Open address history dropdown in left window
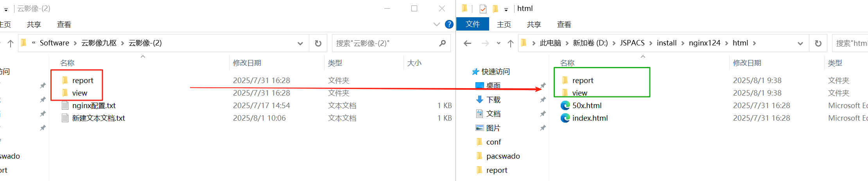Viewport: 868px width, 181px height. (300, 43)
